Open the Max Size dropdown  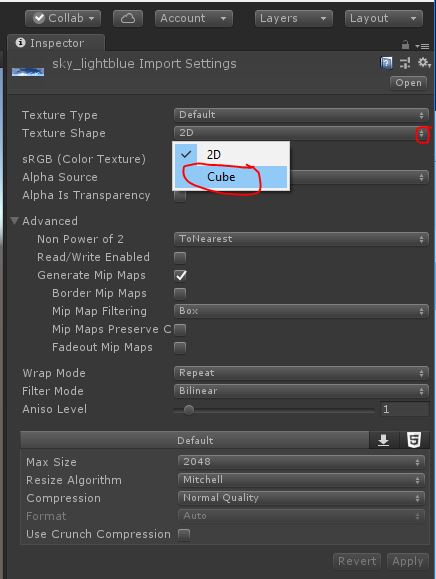coord(301,462)
